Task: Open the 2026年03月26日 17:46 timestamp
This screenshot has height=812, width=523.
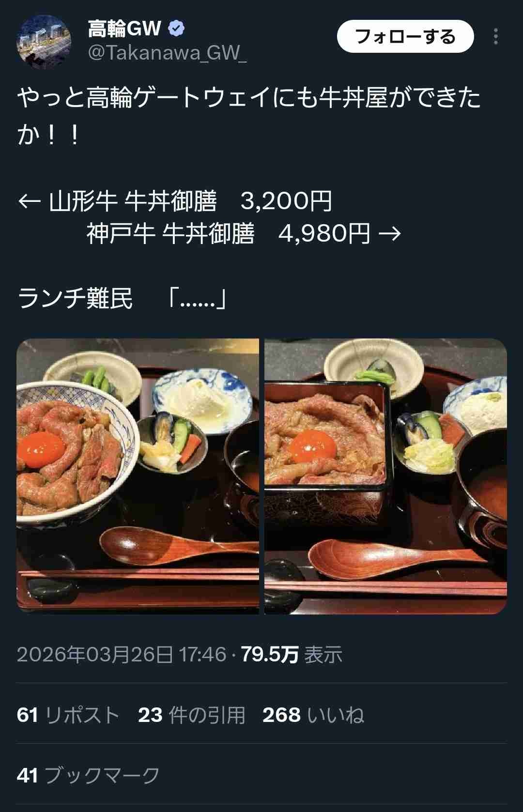Action: (122, 655)
